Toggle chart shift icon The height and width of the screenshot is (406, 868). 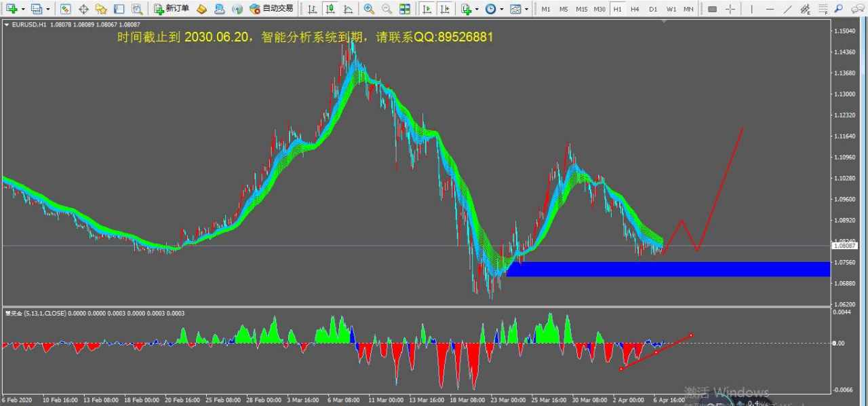(x=444, y=9)
